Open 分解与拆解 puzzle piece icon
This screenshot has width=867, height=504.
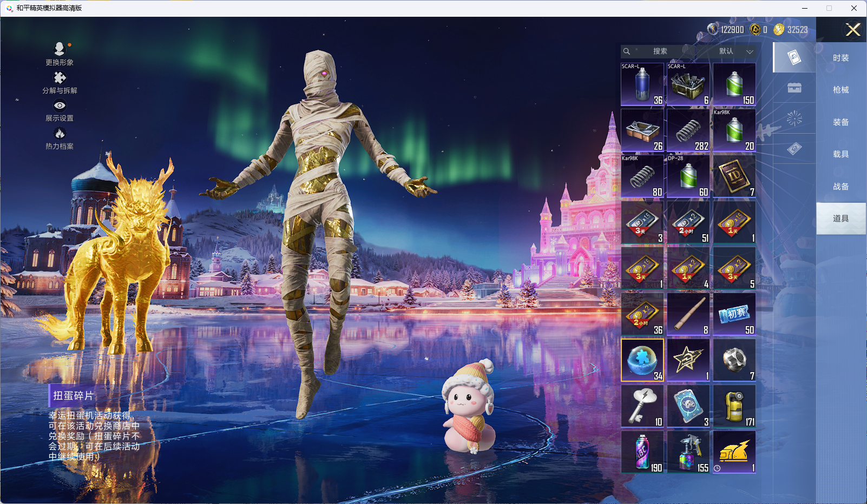pyautogui.click(x=60, y=78)
